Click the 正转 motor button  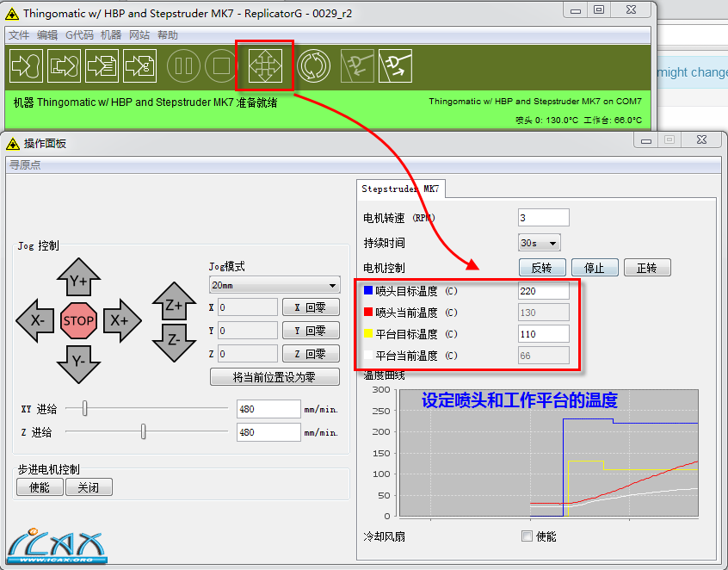pyautogui.click(x=647, y=268)
